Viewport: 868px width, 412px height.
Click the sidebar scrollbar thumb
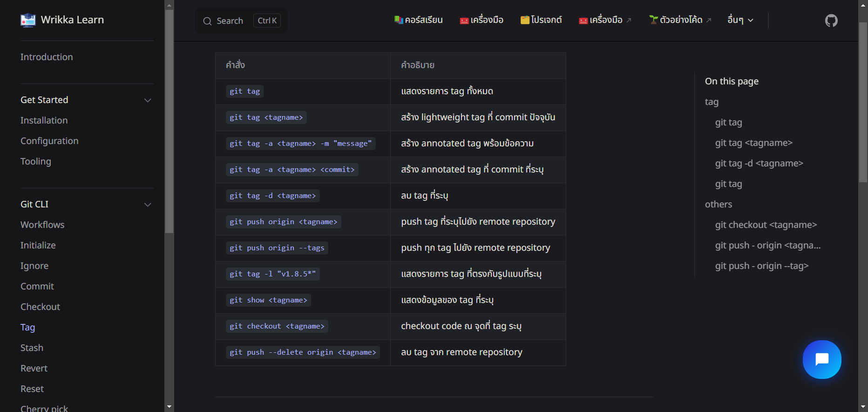coord(169,121)
